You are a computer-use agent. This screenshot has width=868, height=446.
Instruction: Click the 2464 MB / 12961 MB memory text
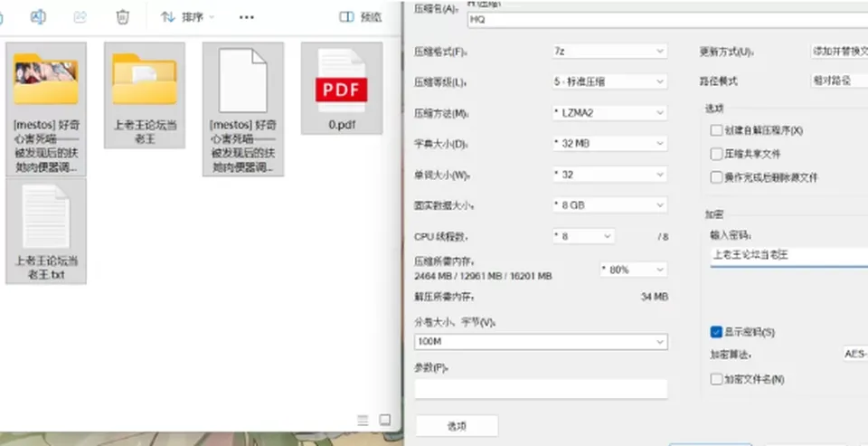coord(483,276)
